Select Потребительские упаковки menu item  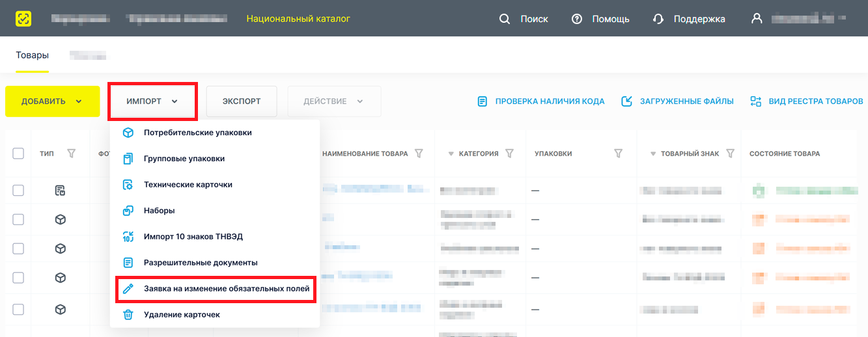coord(215,133)
